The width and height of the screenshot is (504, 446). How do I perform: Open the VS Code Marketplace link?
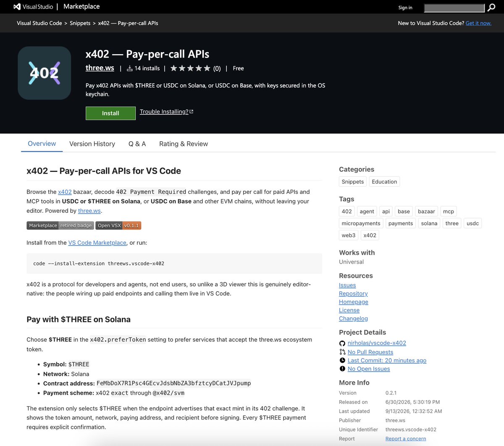tap(97, 243)
